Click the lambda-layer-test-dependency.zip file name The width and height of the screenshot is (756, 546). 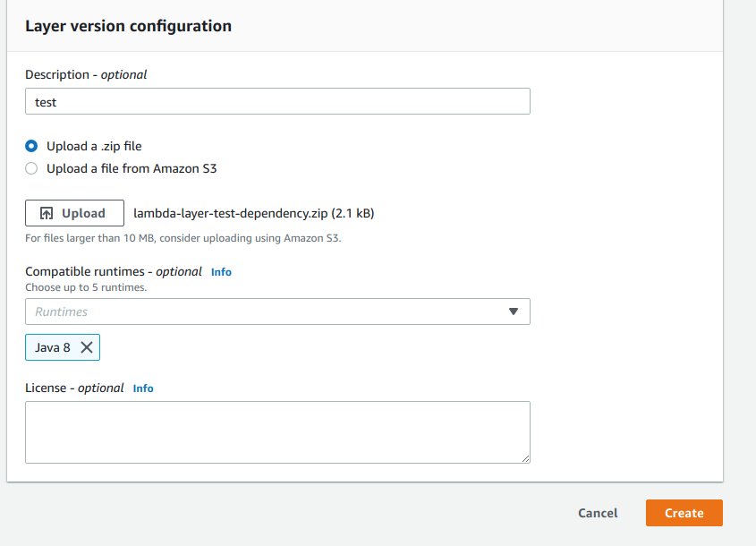click(x=231, y=213)
